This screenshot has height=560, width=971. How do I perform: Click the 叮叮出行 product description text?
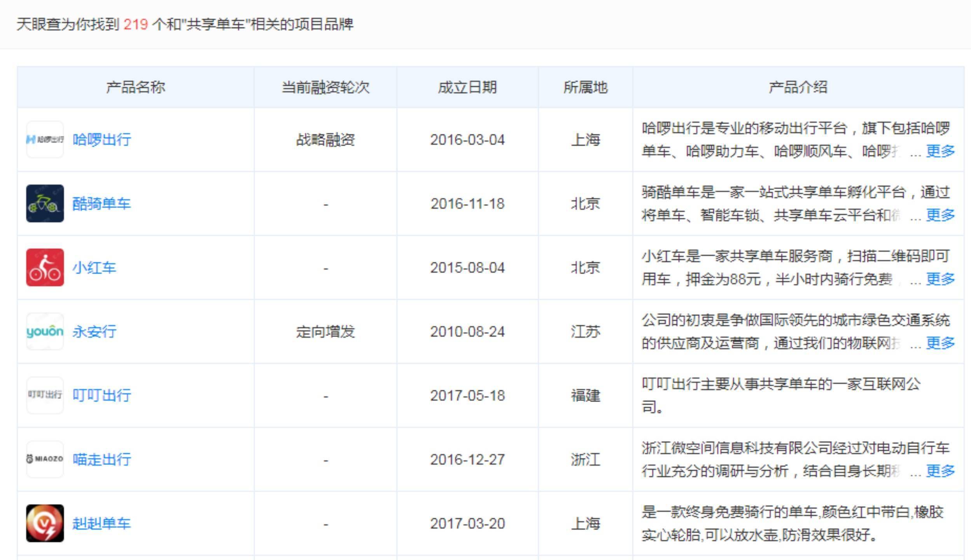click(781, 395)
